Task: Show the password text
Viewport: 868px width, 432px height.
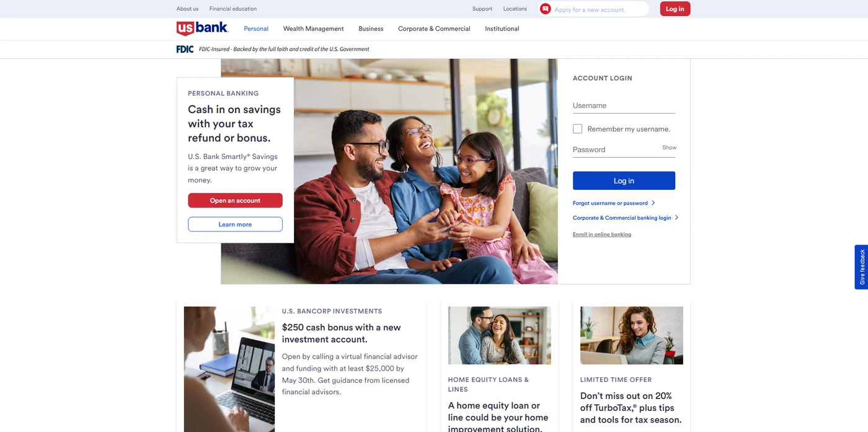Action: [x=669, y=148]
